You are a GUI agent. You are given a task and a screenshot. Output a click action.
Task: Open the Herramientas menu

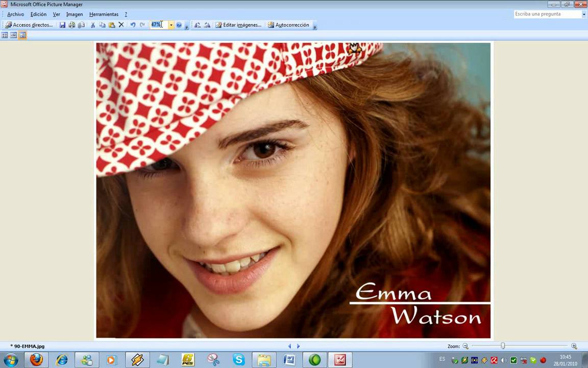pos(104,14)
